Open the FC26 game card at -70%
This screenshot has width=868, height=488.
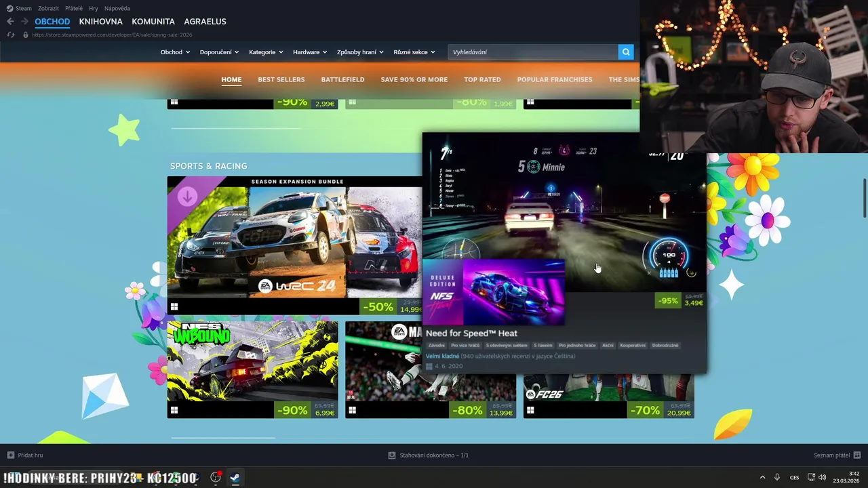pyautogui.click(x=608, y=396)
